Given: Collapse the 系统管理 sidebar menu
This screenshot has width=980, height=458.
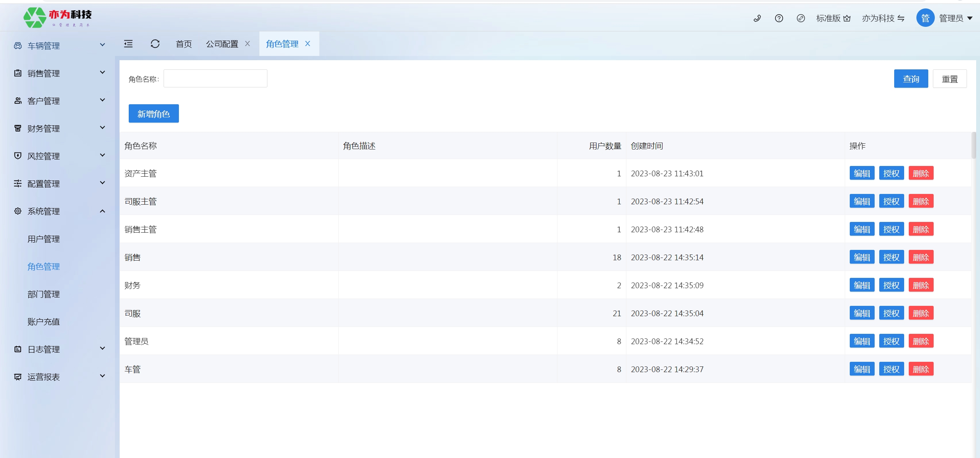Looking at the screenshot, I should click(x=57, y=211).
